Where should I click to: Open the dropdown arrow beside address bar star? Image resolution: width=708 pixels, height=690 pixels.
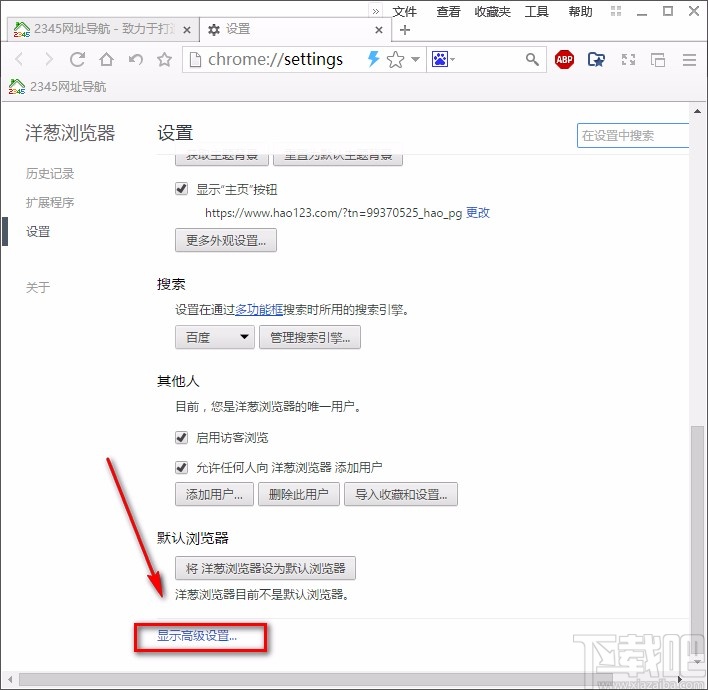[x=415, y=59]
